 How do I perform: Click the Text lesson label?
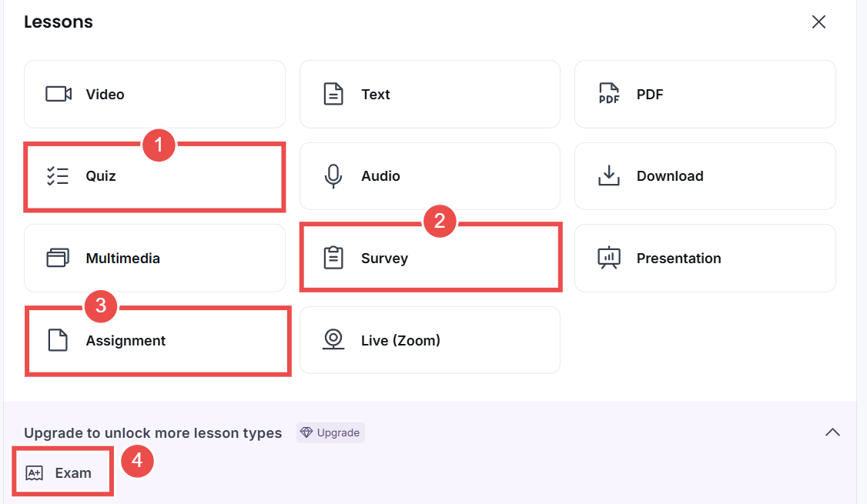click(376, 95)
